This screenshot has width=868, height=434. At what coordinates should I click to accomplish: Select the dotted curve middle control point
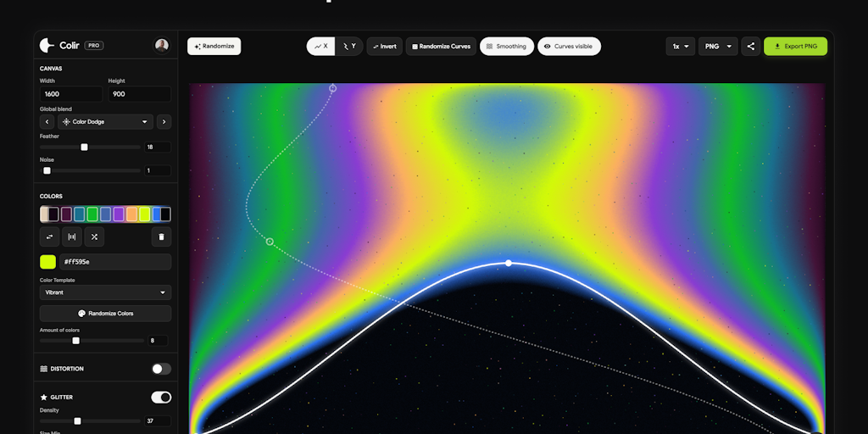click(270, 242)
